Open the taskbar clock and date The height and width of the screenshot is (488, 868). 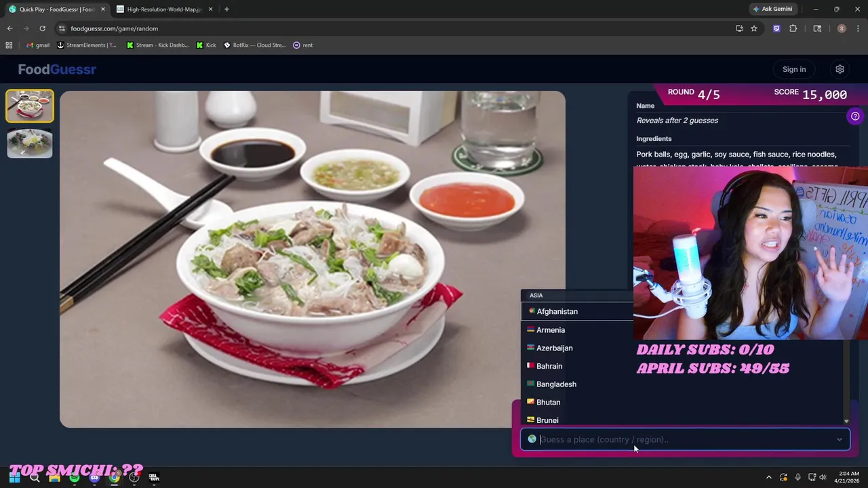(x=848, y=477)
